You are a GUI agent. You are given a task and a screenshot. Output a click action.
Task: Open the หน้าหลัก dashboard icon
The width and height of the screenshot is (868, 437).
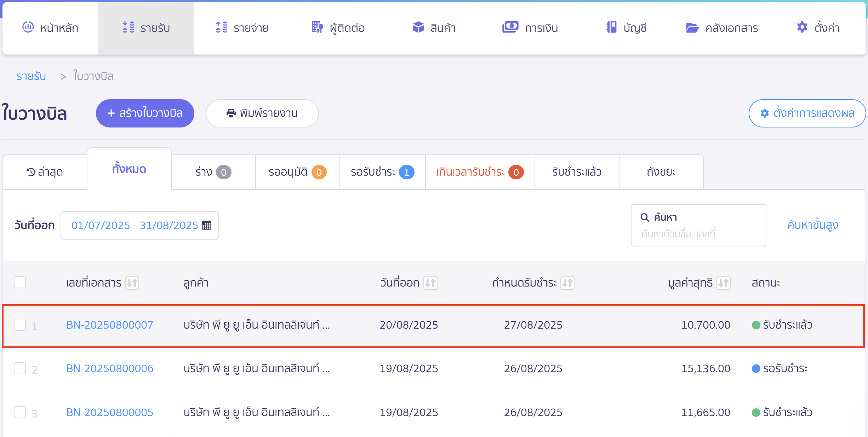(x=28, y=27)
